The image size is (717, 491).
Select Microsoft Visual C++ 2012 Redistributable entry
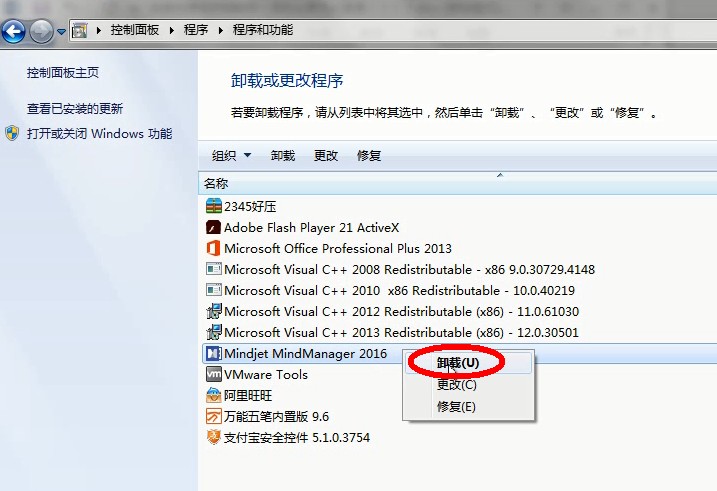[401, 312]
